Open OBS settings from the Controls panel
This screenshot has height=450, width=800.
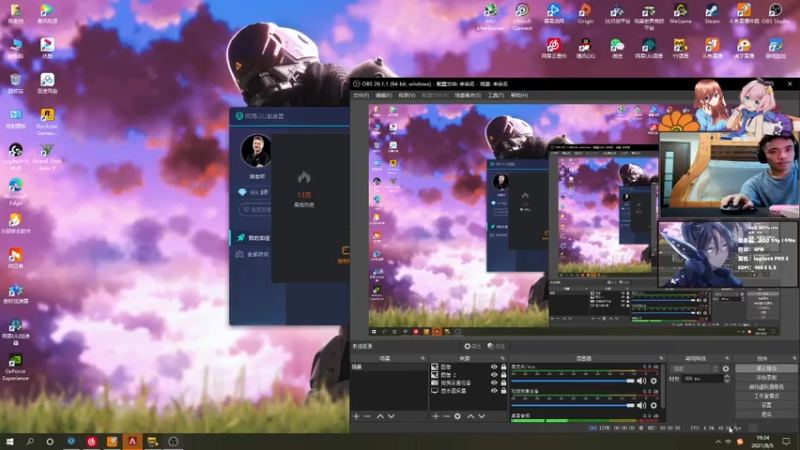pos(766,405)
